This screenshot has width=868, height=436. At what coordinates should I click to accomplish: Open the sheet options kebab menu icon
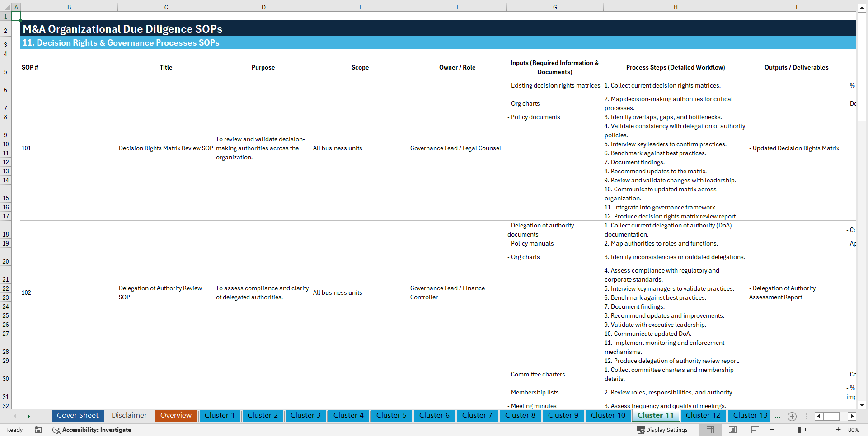807,416
